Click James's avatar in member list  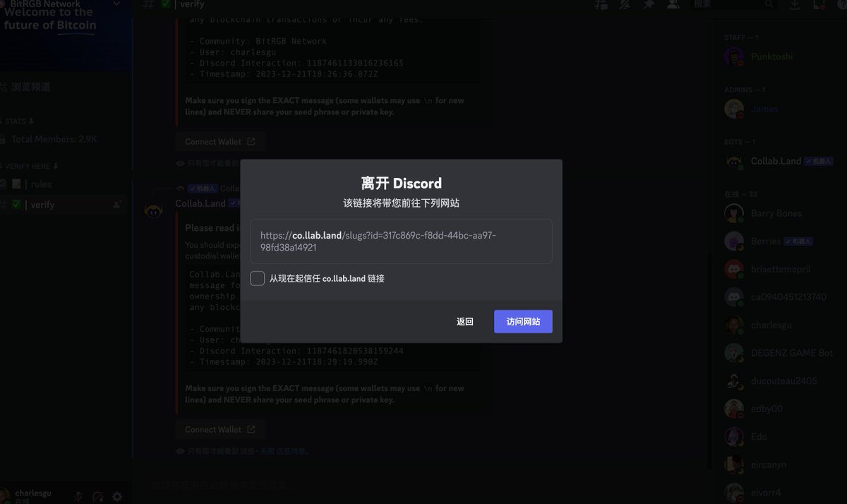(x=734, y=109)
